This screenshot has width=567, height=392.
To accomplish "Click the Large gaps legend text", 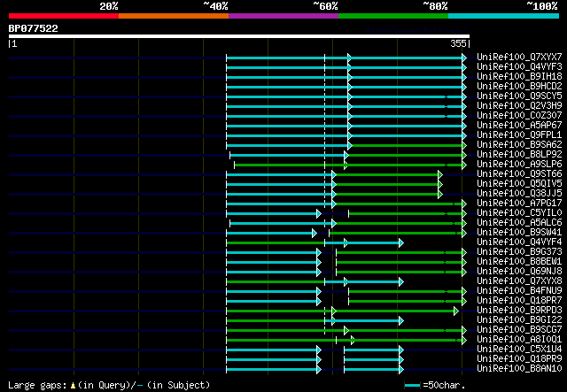I will [x=109, y=385].
